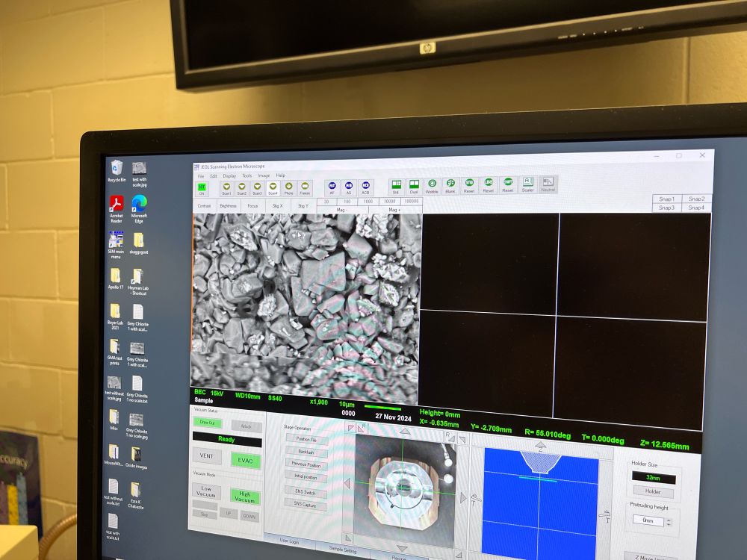Run auto focus with AF icon
This screenshot has width=747, height=560.
pyautogui.click(x=332, y=187)
